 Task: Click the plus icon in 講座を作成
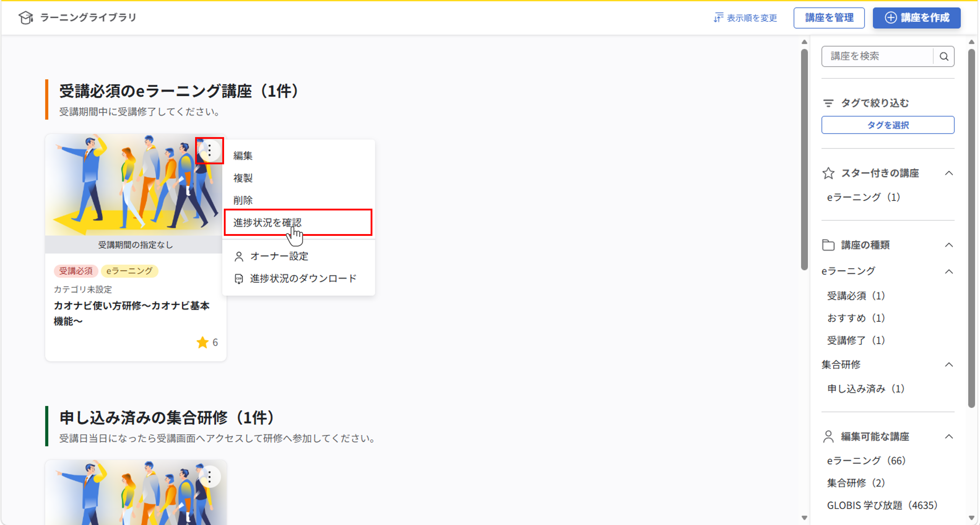click(891, 18)
